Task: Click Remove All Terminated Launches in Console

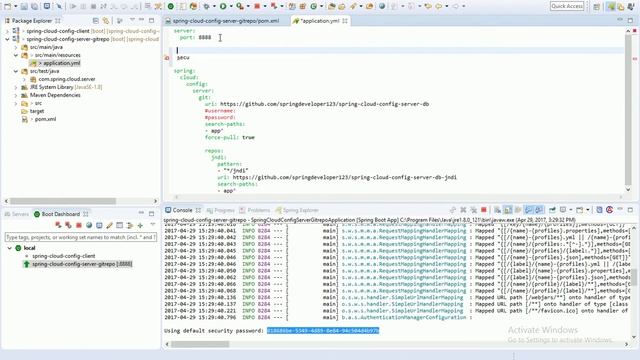Action: click(x=473, y=210)
